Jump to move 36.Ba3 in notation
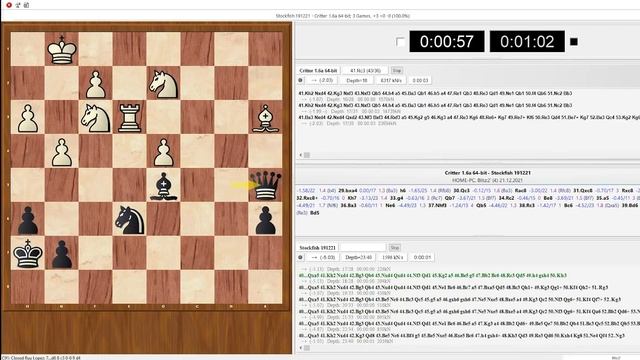Viewport: 640px width, 360px height. (x=349, y=205)
